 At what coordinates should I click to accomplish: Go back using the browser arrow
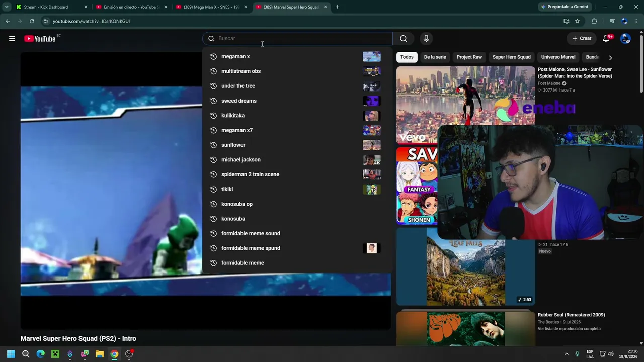8,21
